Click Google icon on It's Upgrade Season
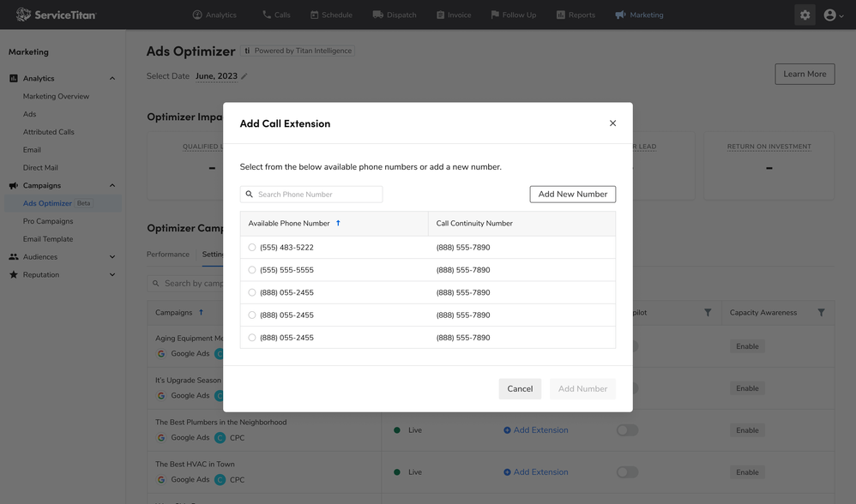This screenshot has width=856, height=504. (161, 395)
